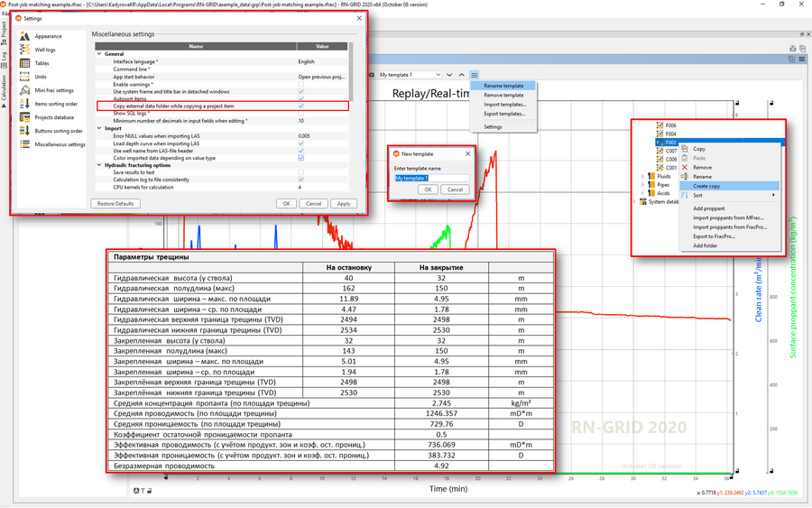Viewport: 812px width, 508px height.
Task: Choose 'Create copy' from context menu
Action: click(706, 186)
